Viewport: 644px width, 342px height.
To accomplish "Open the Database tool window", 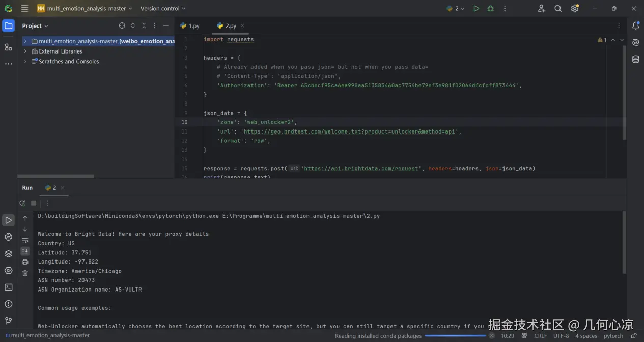I will [x=635, y=59].
